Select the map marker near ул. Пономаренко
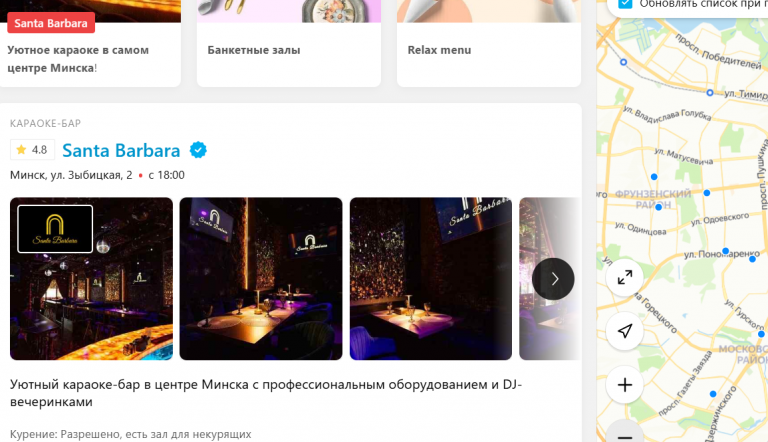768x442 pixels. click(x=725, y=251)
